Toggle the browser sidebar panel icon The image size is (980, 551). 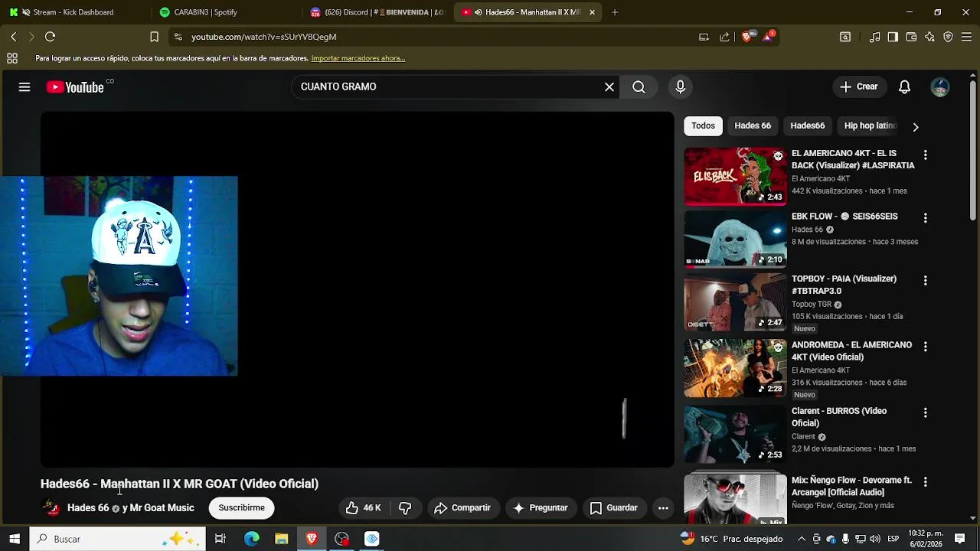pos(893,37)
